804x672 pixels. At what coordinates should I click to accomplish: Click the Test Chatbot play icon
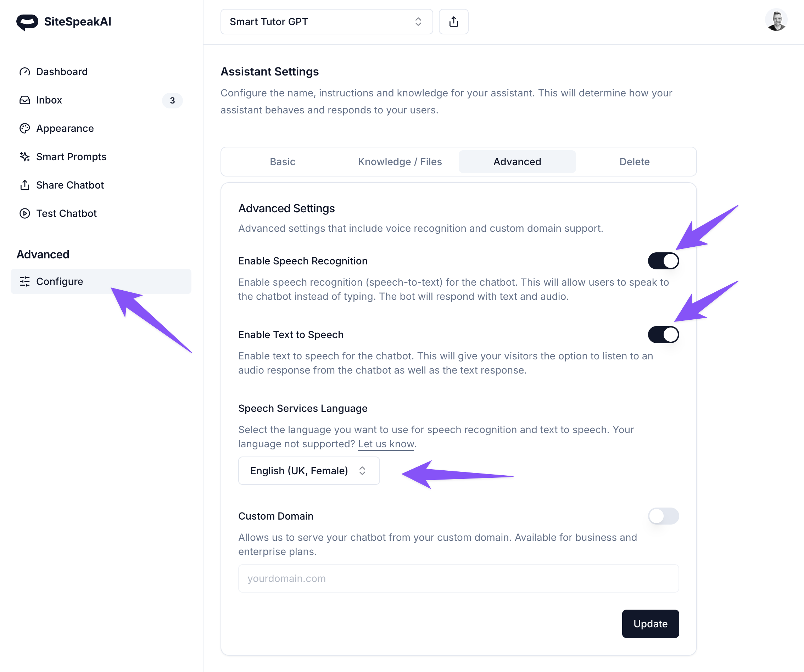(x=25, y=213)
